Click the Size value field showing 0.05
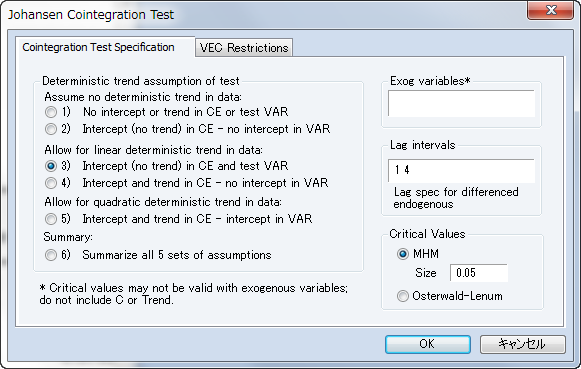The width and height of the screenshot is (581, 369). click(x=479, y=273)
